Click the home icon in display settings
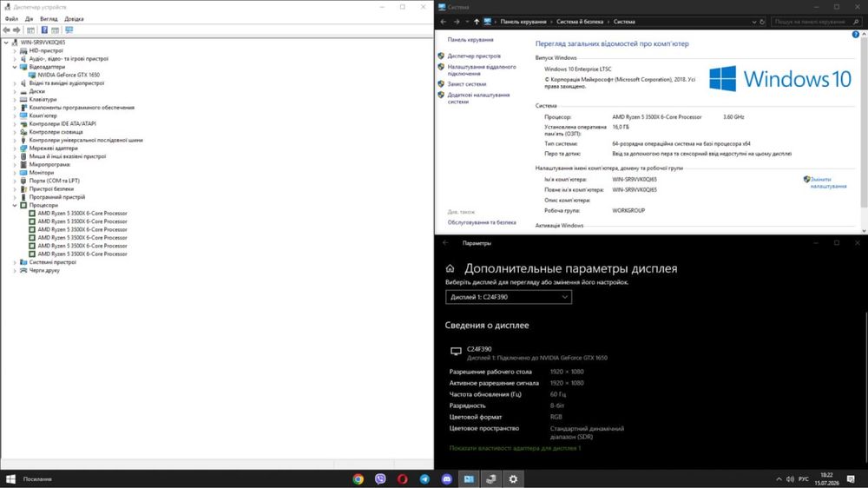The height and width of the screenshot is (488, 868). pos(450,268)
